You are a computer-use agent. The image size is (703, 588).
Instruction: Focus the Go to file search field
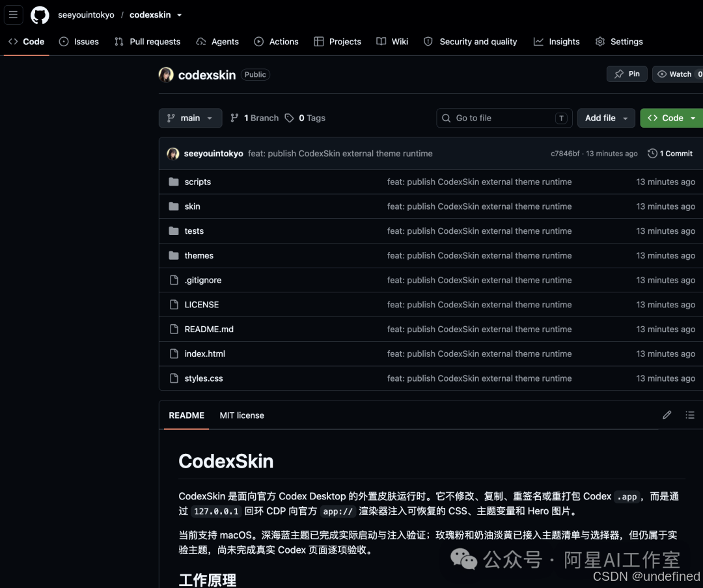504,118
